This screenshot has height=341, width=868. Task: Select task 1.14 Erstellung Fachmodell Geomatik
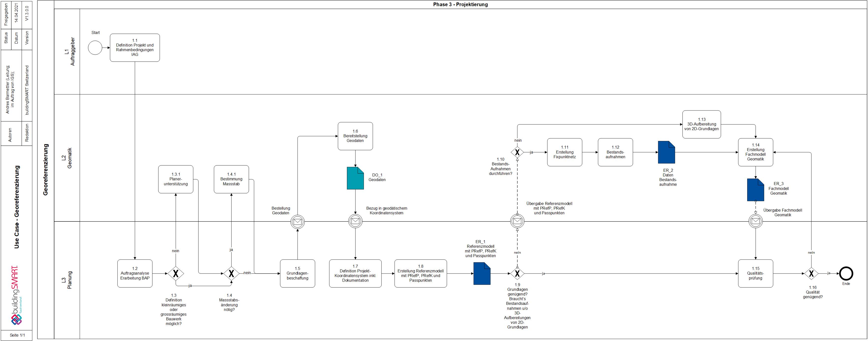(x=756, y=152)
